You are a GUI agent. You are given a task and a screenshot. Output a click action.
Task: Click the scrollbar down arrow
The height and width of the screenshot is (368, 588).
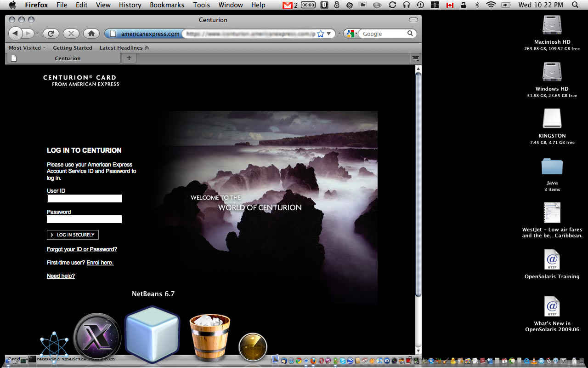pyautogui.click(x=418, y=351)
